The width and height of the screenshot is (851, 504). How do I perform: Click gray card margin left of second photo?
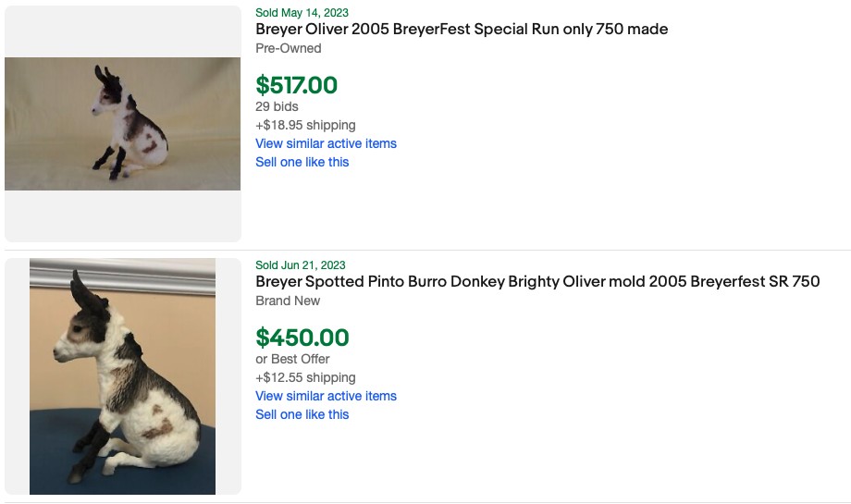pos(17,376)
